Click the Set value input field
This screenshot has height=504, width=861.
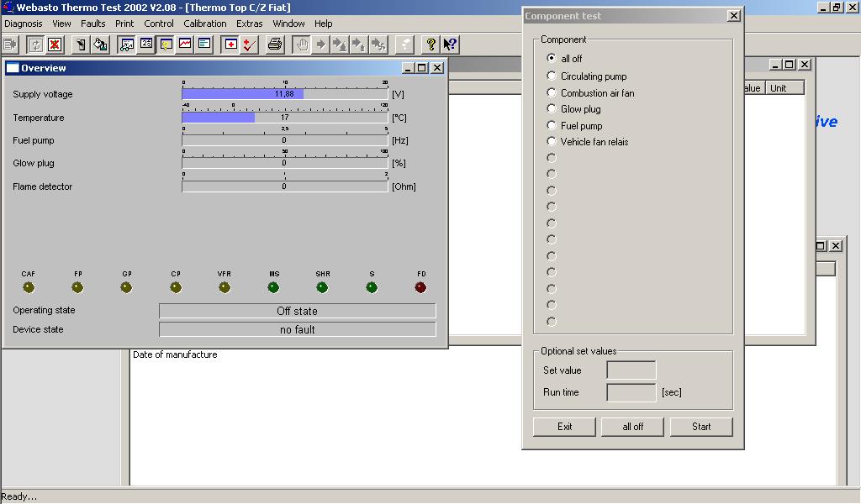pos(631,370)
